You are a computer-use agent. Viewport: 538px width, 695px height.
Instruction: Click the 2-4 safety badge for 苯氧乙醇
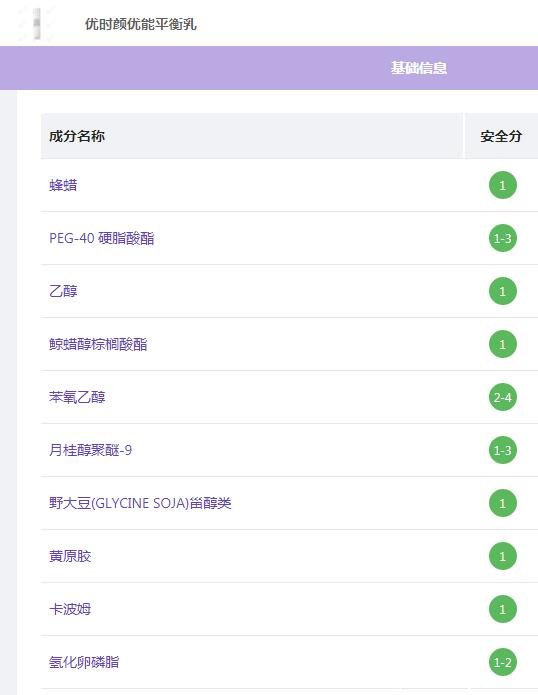503,397
